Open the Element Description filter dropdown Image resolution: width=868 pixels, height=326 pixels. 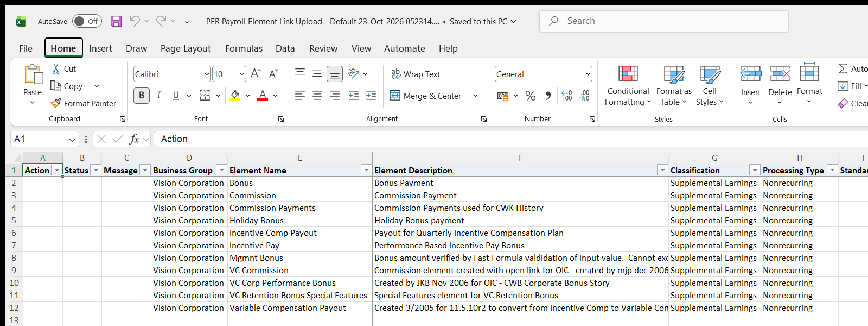click(662, 170)
